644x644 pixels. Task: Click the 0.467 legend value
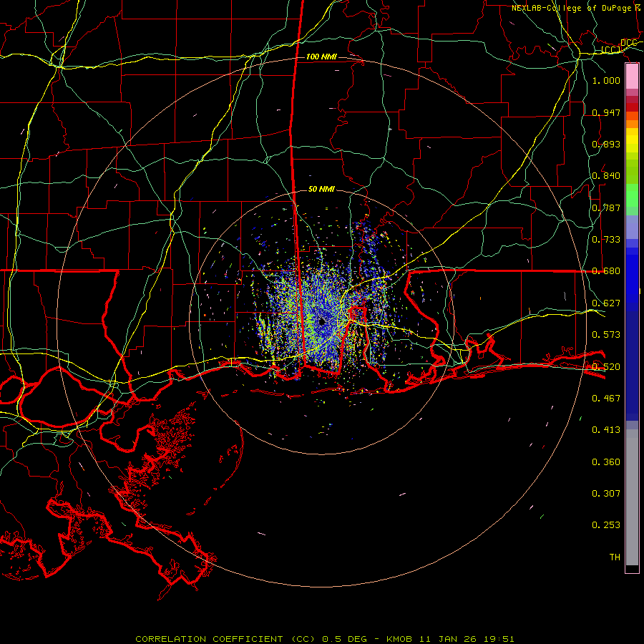point(606,398)
